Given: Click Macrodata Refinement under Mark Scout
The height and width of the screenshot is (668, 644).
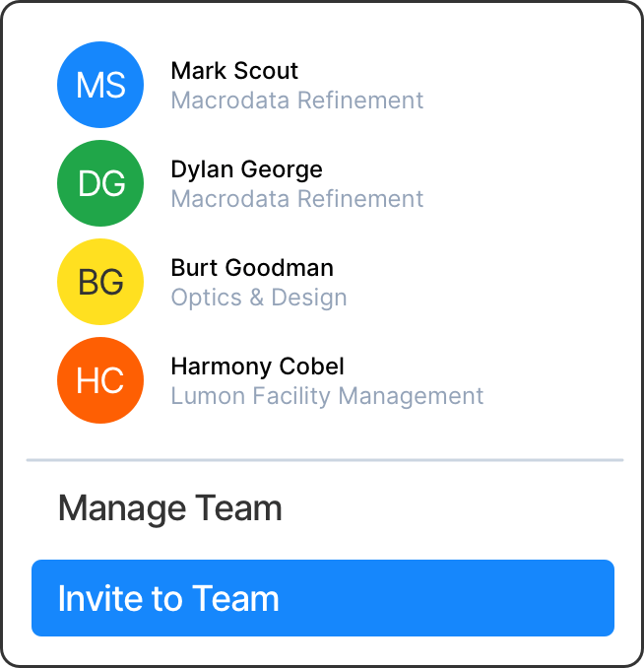Looking at the screenshot, I should click(x=297, y=100).
